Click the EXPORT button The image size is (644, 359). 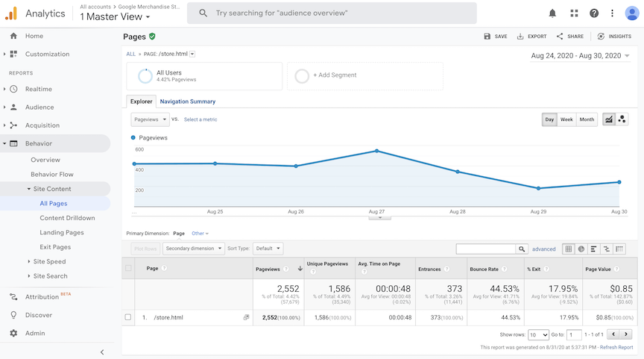531,36
